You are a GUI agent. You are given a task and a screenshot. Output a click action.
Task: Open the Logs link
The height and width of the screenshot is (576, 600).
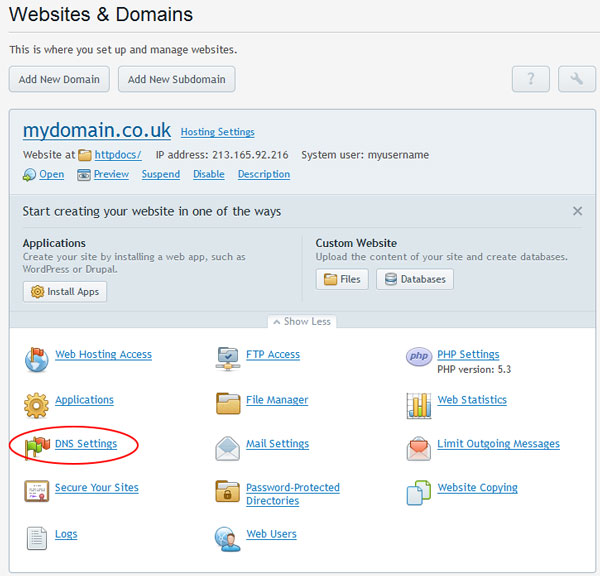(x=66, y=534)
